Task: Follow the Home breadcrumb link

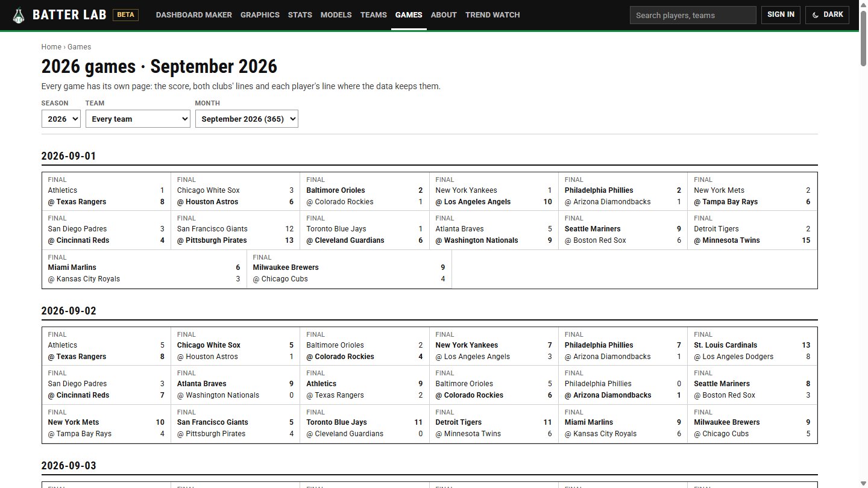Action: pyautogui.click(x=51, y=47)
